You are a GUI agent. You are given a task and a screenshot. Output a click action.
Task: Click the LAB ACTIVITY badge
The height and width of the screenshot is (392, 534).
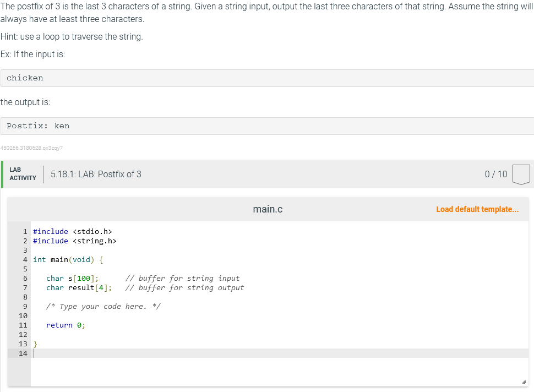tap(23, 173)
